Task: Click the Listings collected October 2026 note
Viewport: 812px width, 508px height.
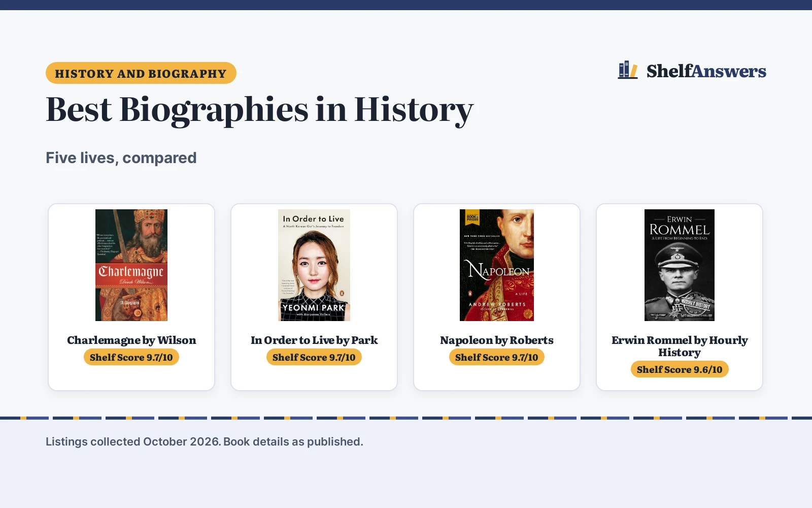Action: (205, 442)
